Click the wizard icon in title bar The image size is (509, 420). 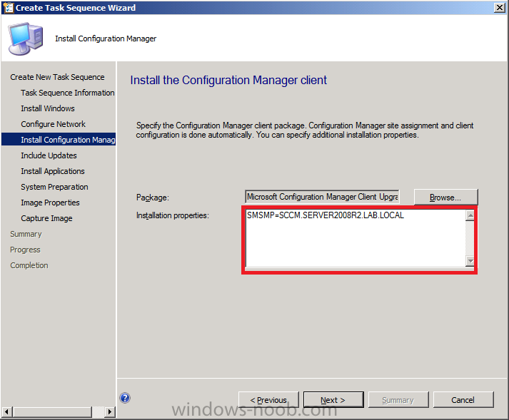tap(8, 7)
